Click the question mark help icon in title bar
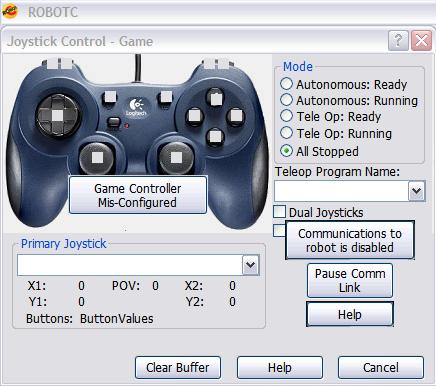This screenshot has width=436, height=386. pyautogui.click(x=398, y=41)
